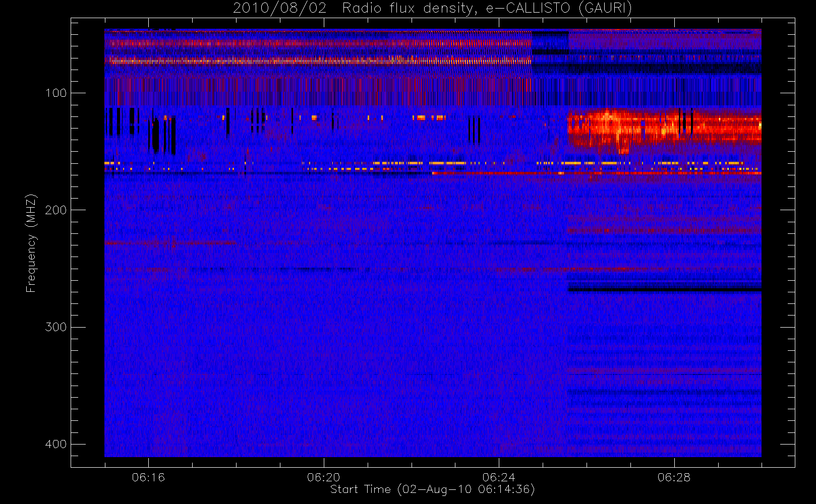Image resolution: width=816 pixels, height=504 pixels.
Task: Click the "Frequency (MHZ)" y-axis label
Action: click(31, 243)
